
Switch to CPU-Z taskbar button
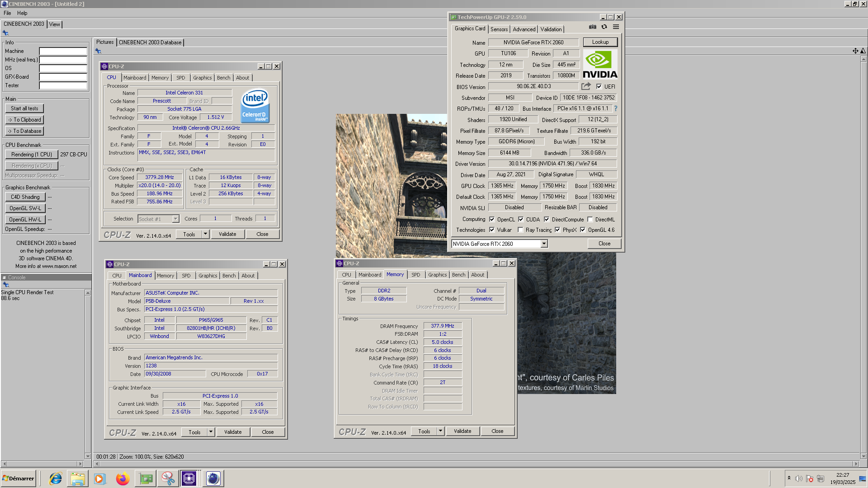pos(189,479)
